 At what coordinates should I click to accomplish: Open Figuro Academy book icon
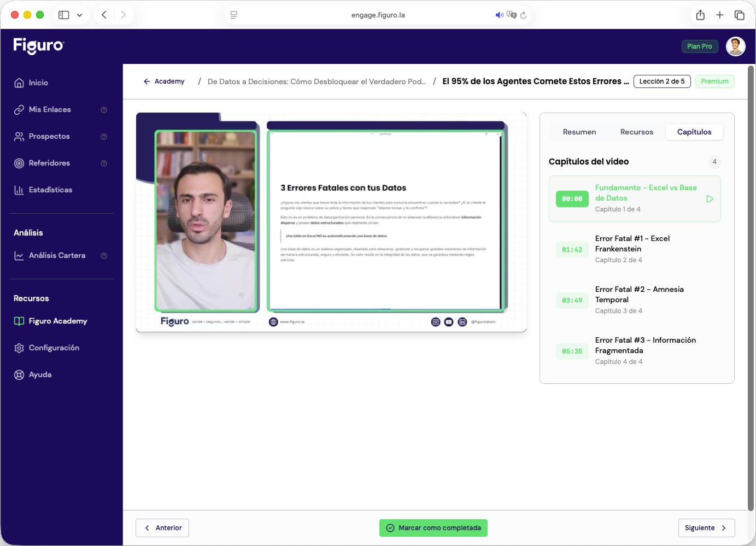tap(20, 321)
